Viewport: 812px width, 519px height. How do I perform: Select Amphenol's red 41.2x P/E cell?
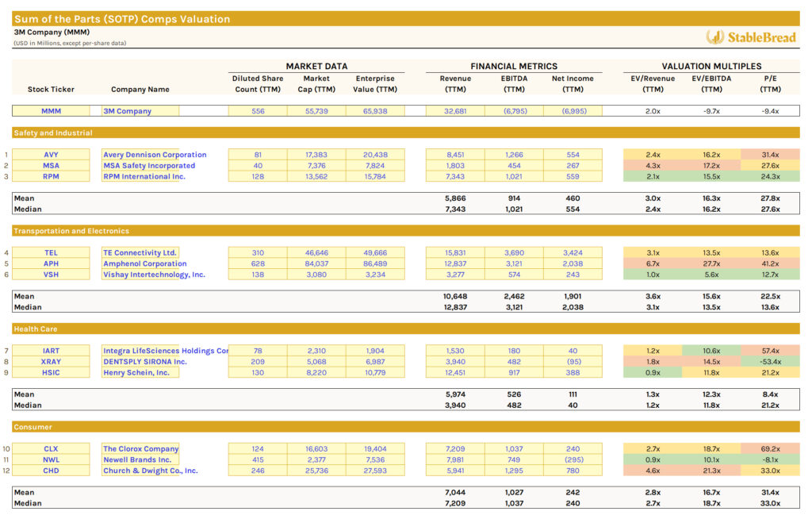(770, 263)
